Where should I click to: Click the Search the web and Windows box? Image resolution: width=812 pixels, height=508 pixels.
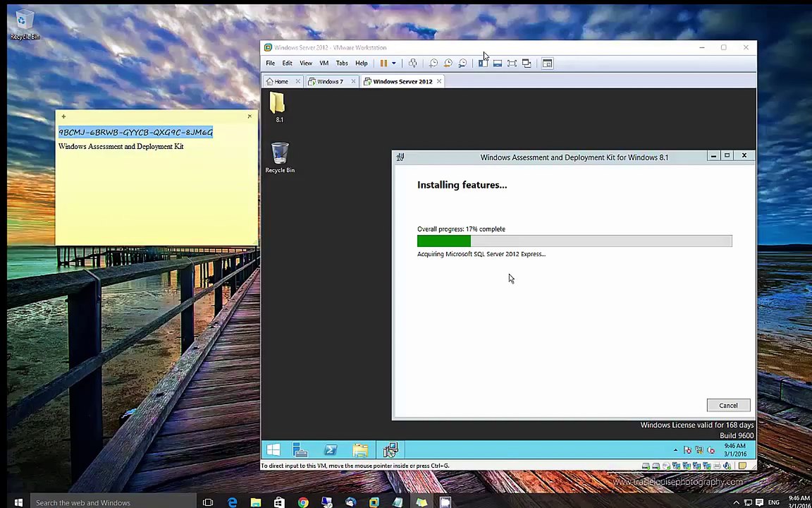[x=113, y=502]
